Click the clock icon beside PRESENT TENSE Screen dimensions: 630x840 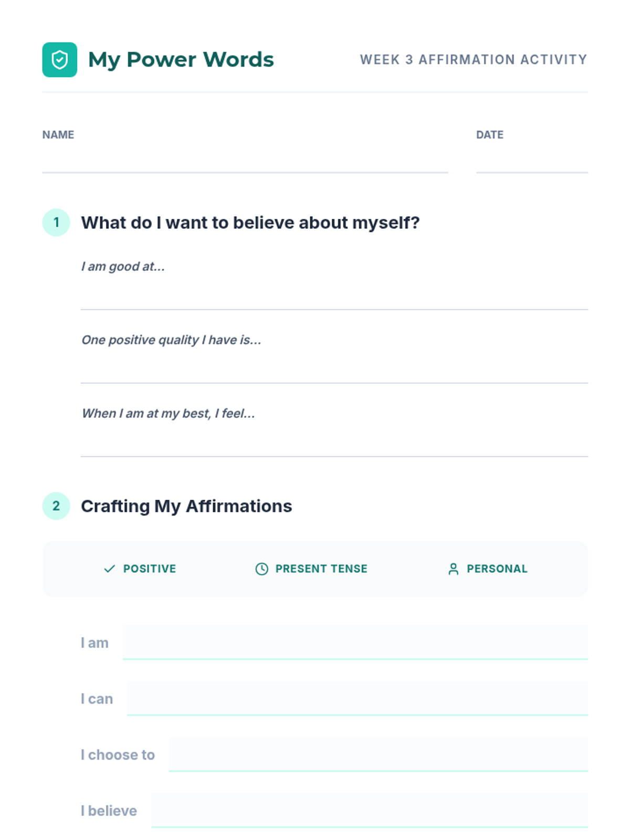pos(261,569)
